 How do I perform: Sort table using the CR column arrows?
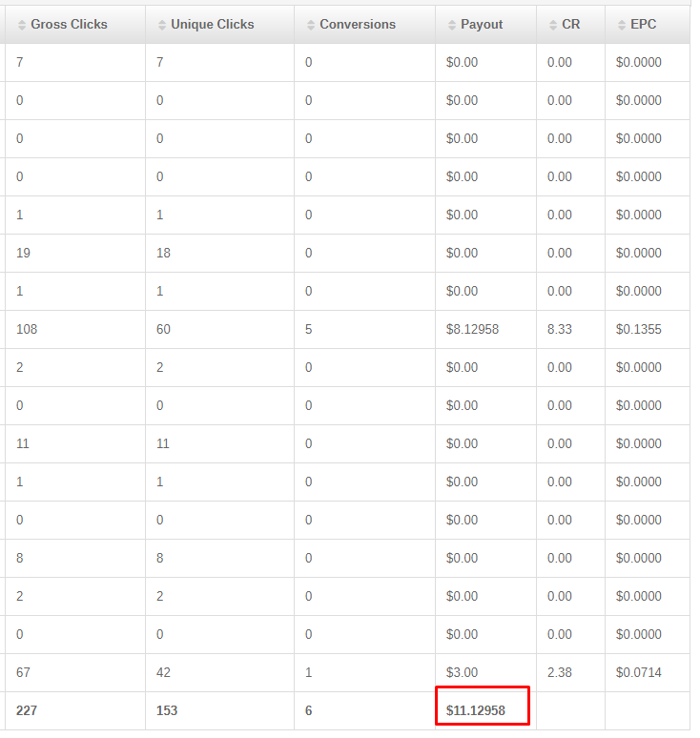point(553,25)
